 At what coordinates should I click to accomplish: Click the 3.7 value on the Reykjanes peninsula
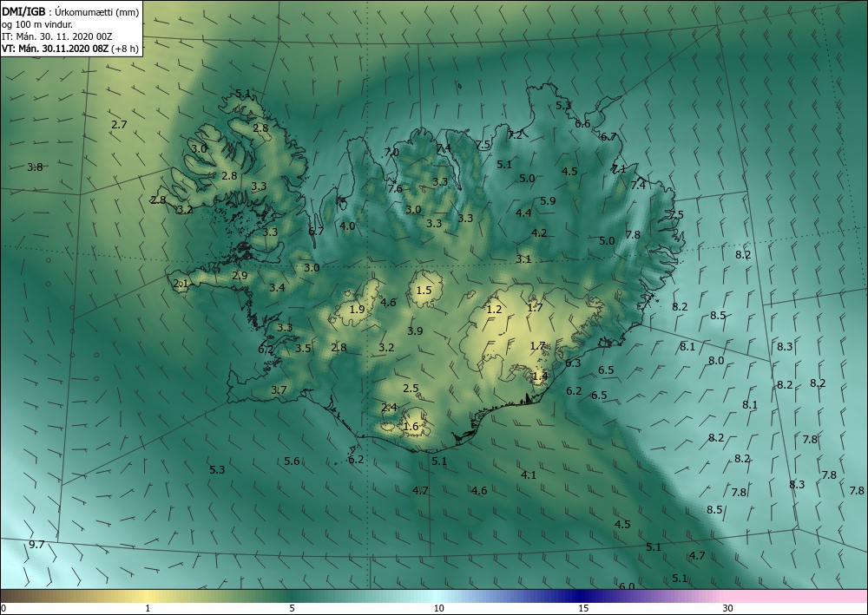(x=279, y=390)
